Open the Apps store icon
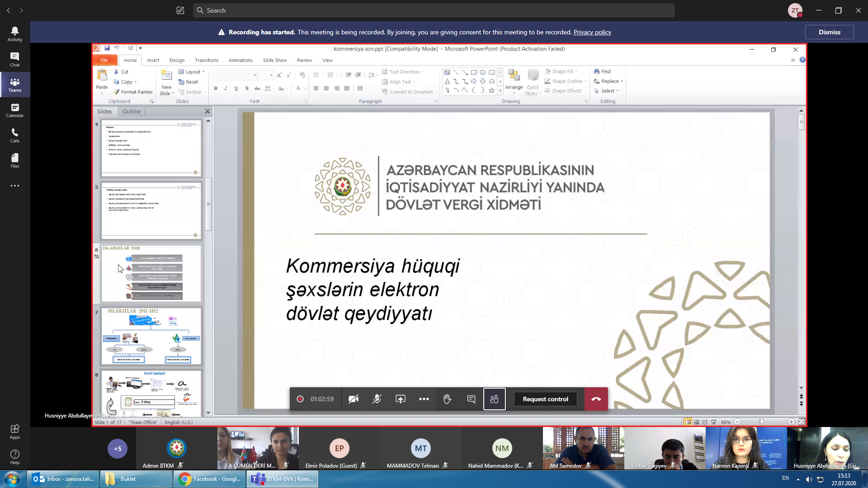The width and height of the screenshot is (868, 488). click(x=15, y=432)
